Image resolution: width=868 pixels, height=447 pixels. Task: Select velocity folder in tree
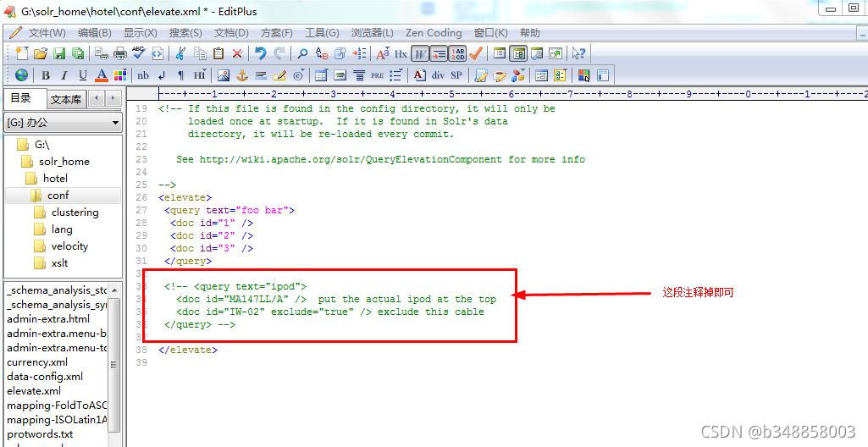point(69,246)
